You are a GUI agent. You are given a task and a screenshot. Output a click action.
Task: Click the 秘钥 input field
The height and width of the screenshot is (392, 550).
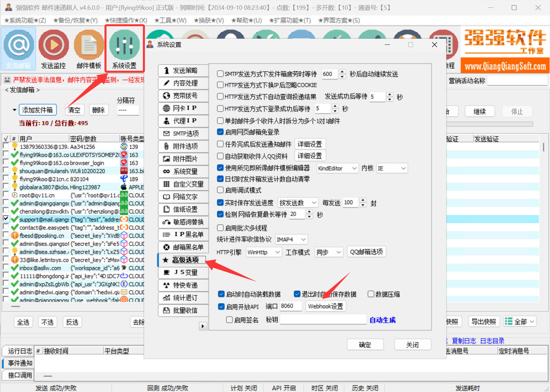(x=323, y=320)
